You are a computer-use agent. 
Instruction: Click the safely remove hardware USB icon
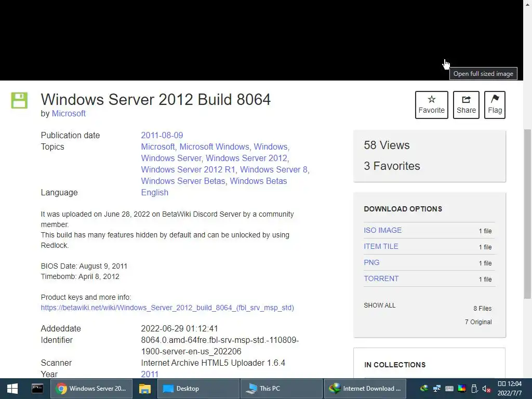[474, 389]
